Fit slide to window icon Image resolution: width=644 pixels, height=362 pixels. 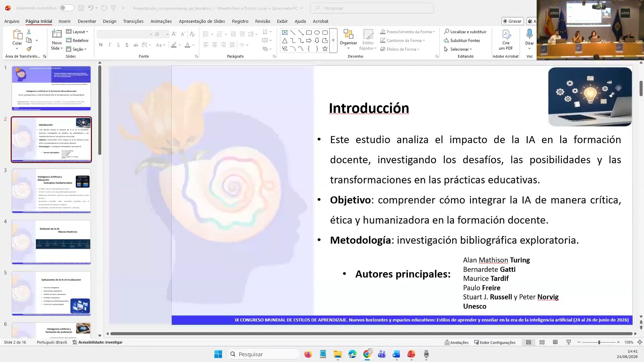click(640, 342)
